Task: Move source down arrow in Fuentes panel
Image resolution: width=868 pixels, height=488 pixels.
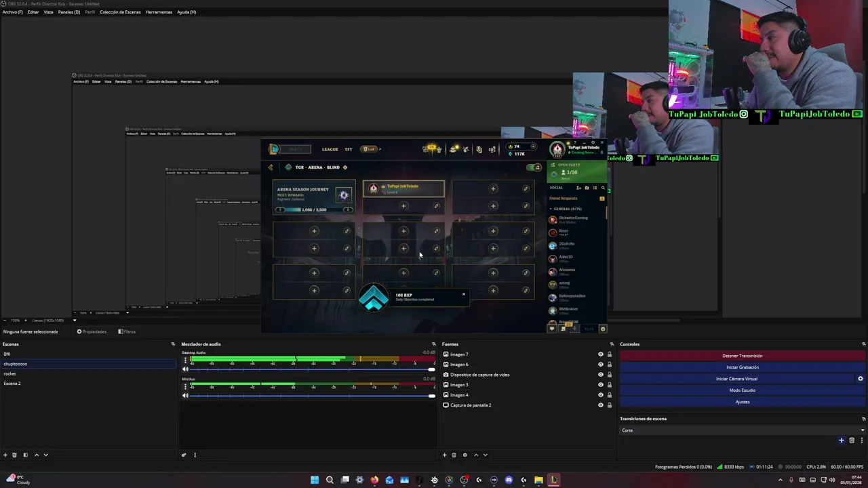Action: [x=485, y=455]
